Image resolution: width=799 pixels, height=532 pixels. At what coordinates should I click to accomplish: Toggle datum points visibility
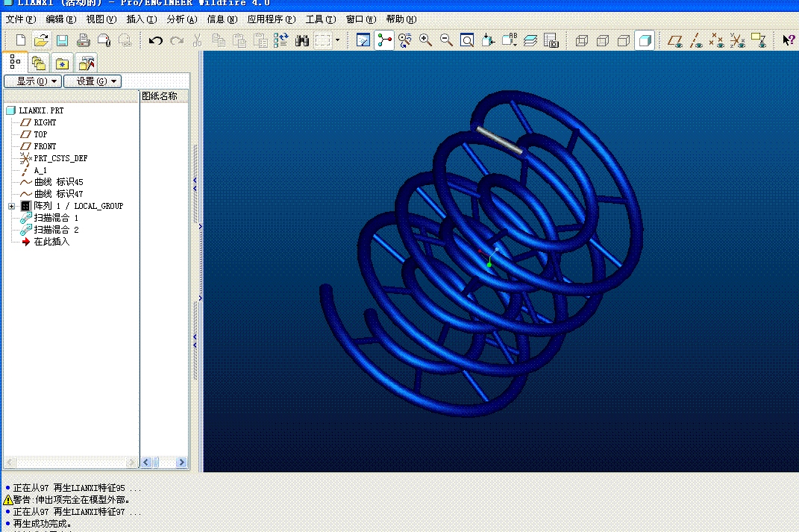click(x=717, y=40)
